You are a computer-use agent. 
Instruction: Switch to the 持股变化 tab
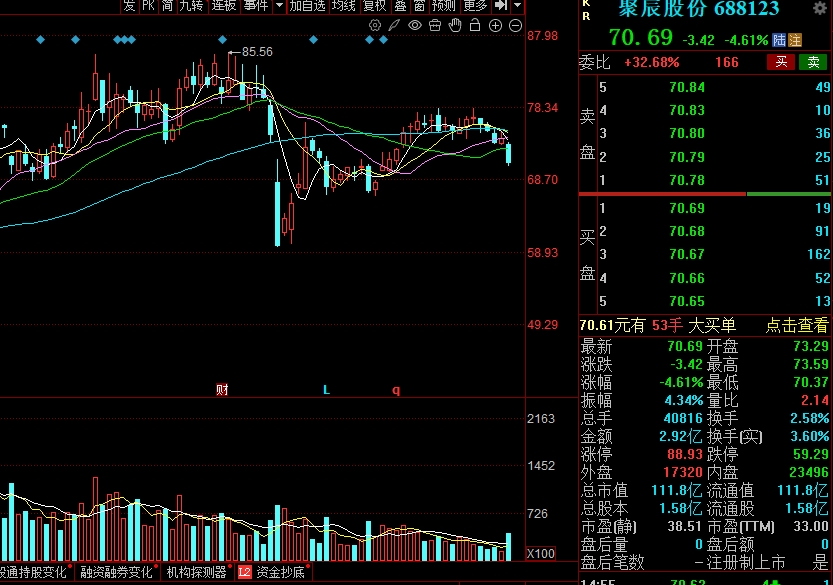click(x=33, y=572)
